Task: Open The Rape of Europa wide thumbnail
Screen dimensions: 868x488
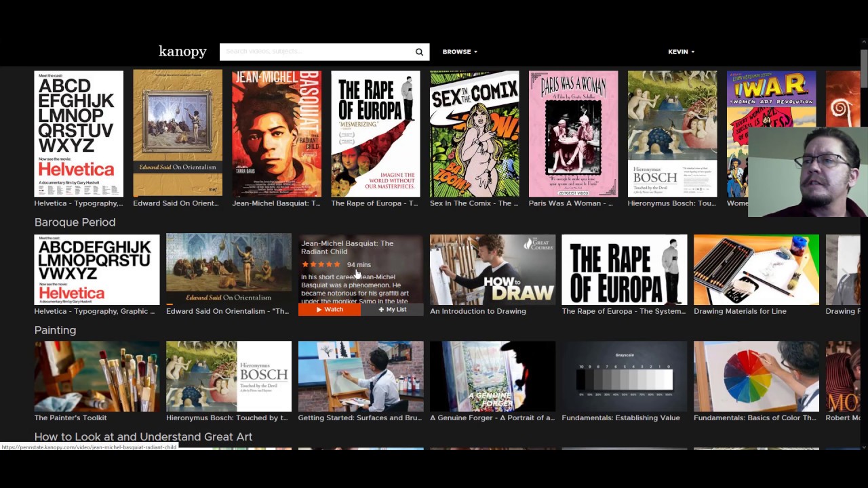Action: tap(624, 270)
